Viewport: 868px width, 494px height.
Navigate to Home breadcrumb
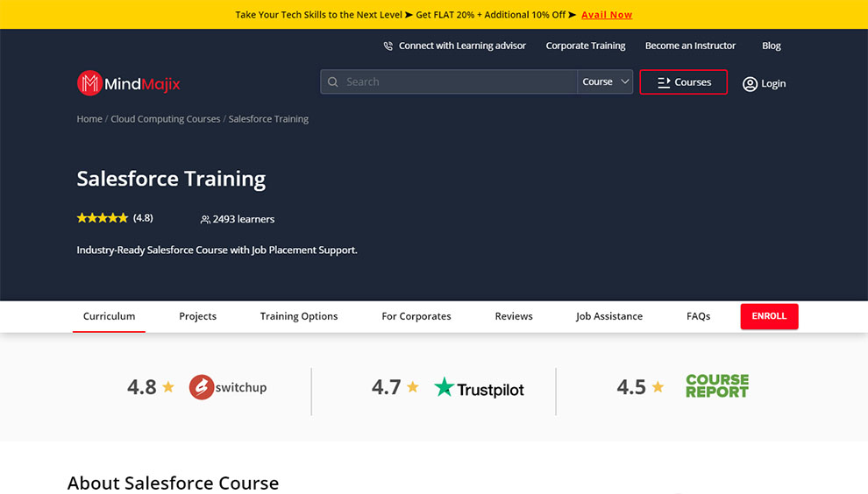click(x=89, y=119)
